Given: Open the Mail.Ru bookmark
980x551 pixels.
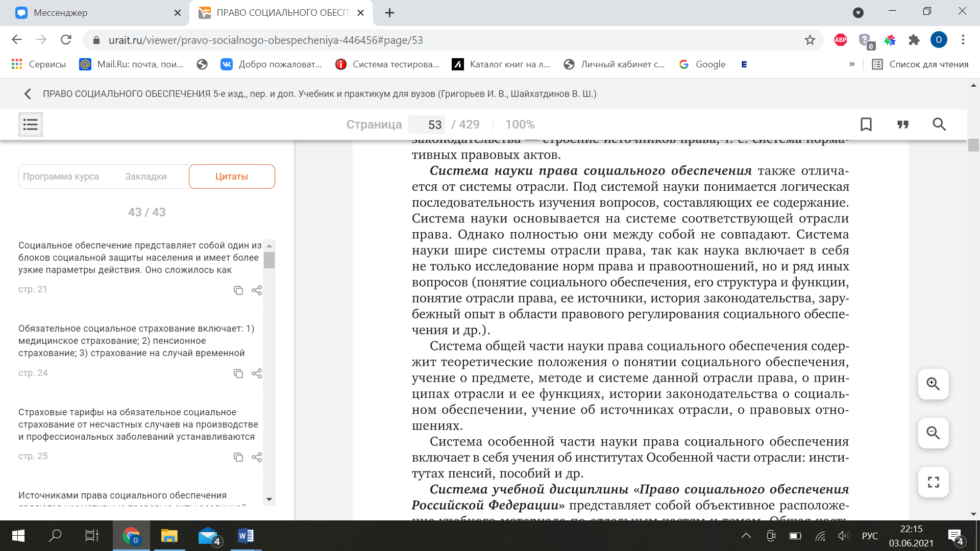Looking at the screenshot, I should point(132,64).
